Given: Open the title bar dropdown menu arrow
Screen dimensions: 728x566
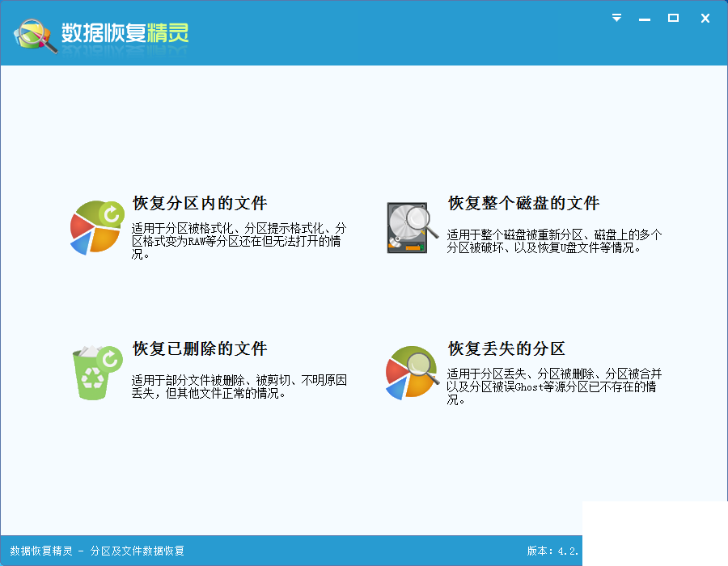Looking at the screenshot, I should click(616, 18).
